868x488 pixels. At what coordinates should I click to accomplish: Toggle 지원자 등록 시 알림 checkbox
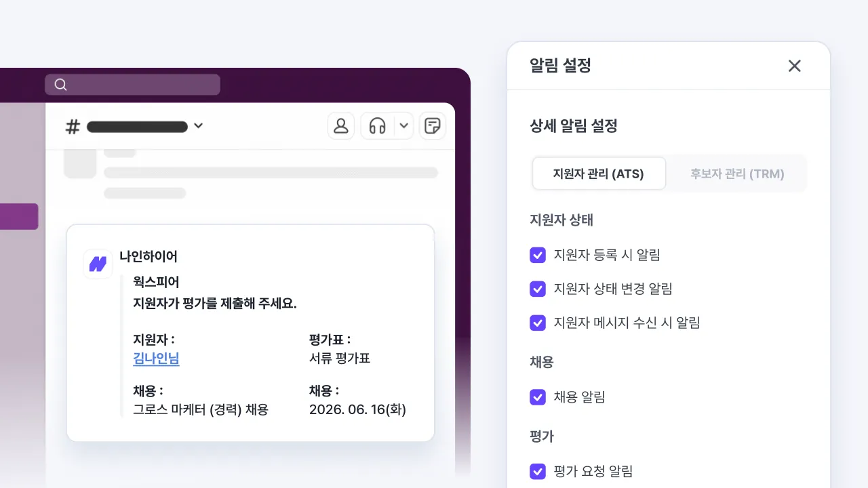(x=538, y=255)
